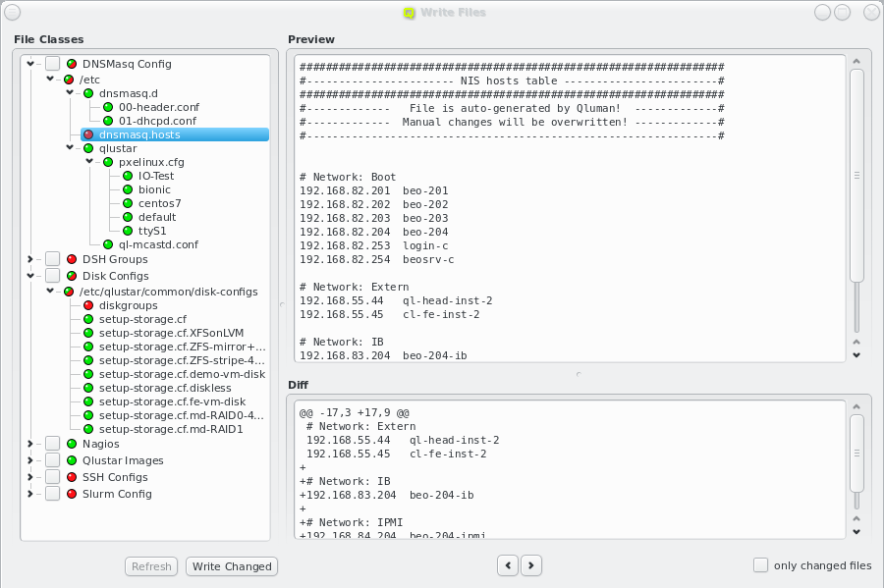Check the DNSMasq Config checkbox
The width and height of the screenshot is (884, 588).
(52, 64)
